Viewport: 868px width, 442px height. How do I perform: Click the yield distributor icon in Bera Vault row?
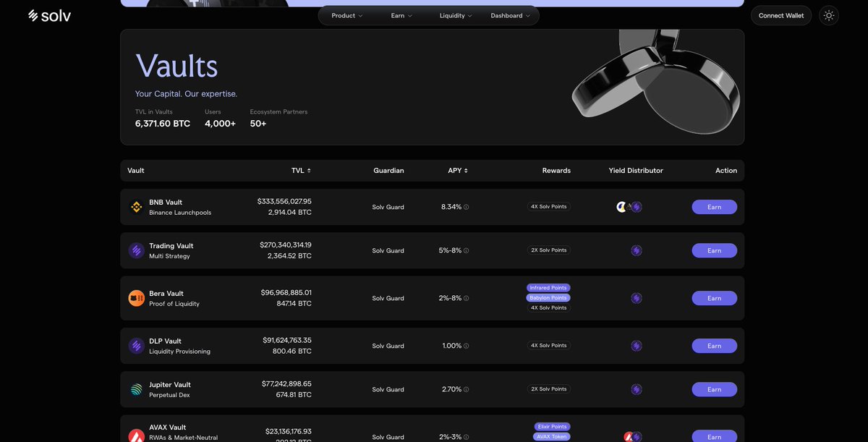tap(637, 298)
